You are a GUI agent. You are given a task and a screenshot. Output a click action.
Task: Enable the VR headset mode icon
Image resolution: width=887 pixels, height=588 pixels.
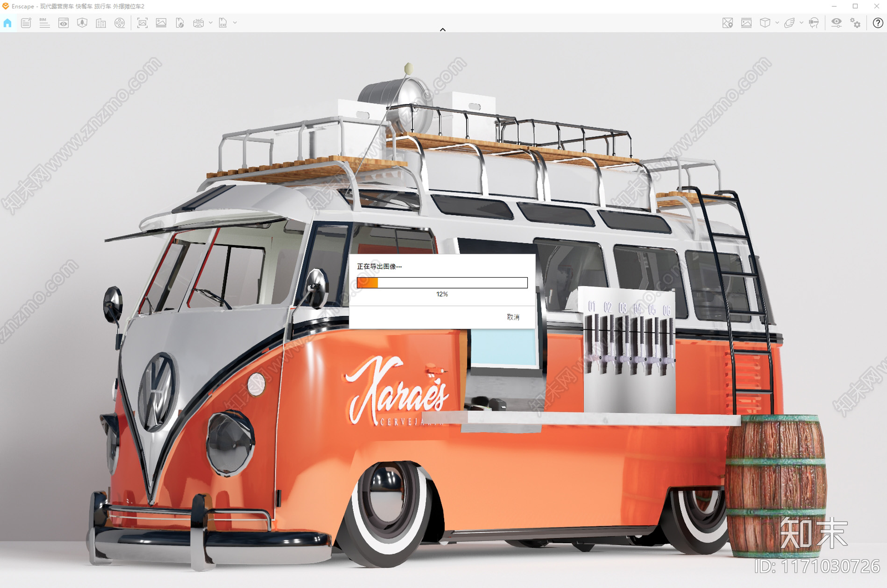(814, 23)
